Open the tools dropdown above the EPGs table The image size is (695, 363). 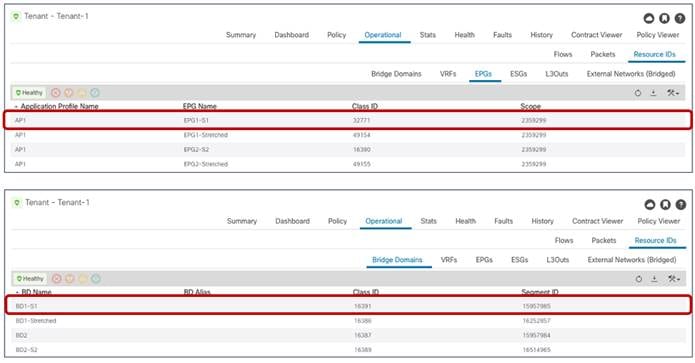coord(672,93)
